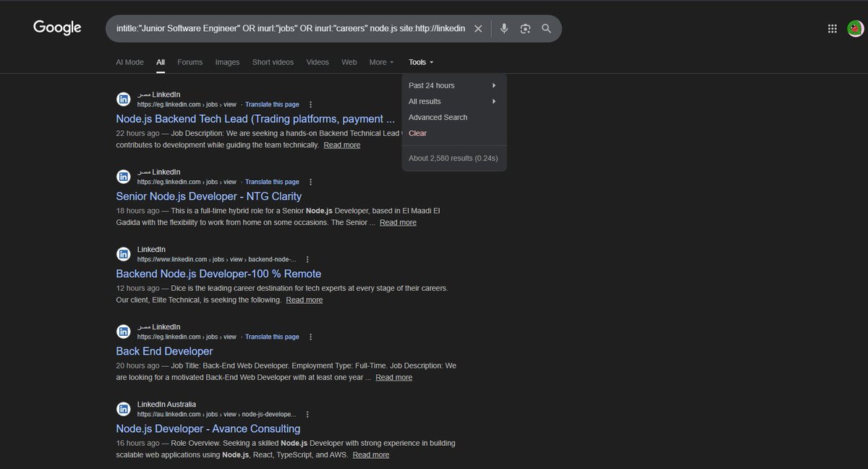Click LinkedIn favicon of Senior Node.js Developer result
Viewport: 868px width, 469px height.
[124, 177]
